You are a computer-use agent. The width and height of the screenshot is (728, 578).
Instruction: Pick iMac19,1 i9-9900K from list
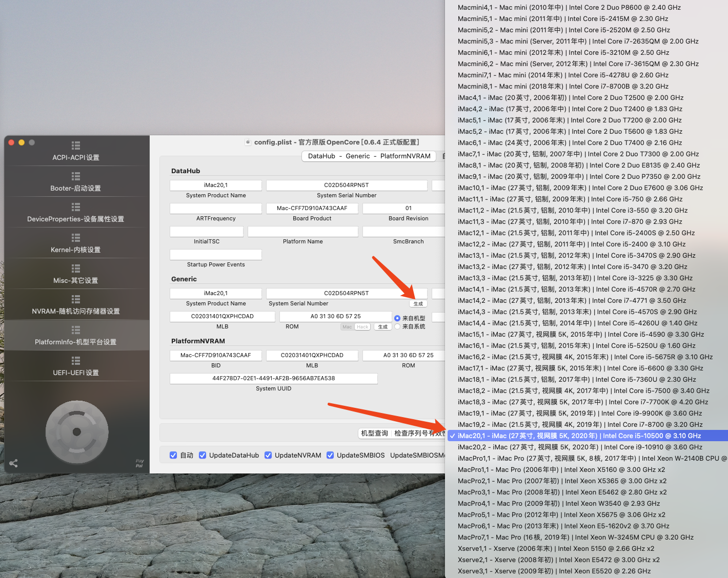(x=587, y=413)
